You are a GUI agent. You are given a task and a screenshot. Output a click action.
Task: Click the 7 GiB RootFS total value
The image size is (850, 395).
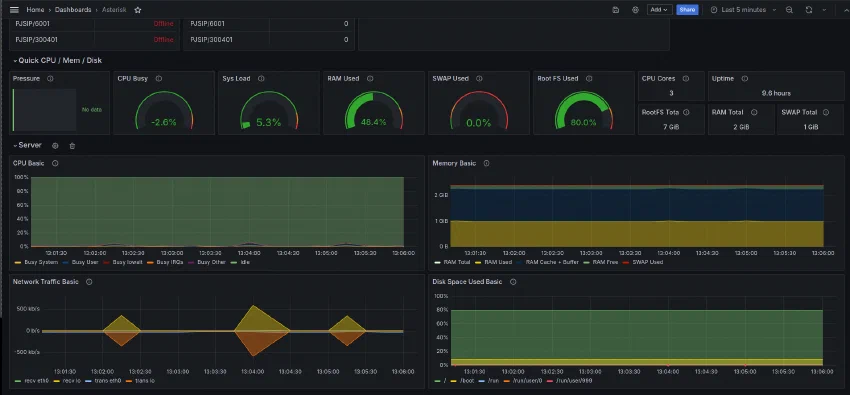[x=671, y=127]
